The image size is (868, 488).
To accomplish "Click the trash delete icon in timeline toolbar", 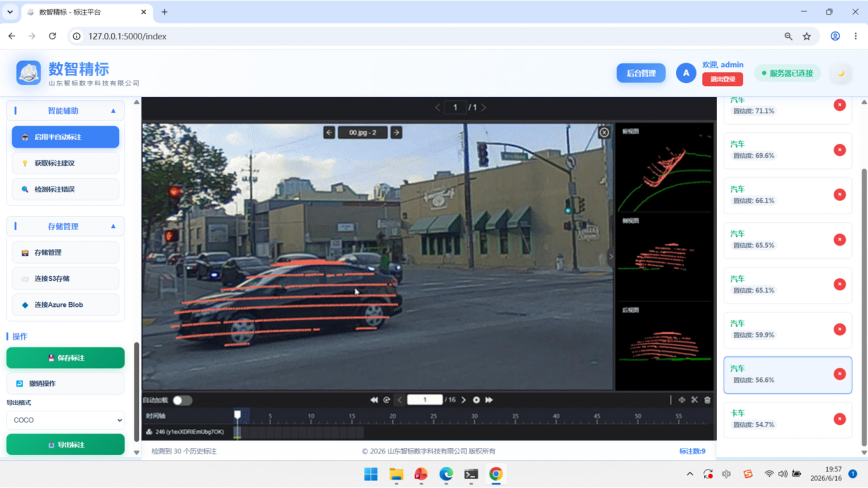I will (x=707, y=400).
